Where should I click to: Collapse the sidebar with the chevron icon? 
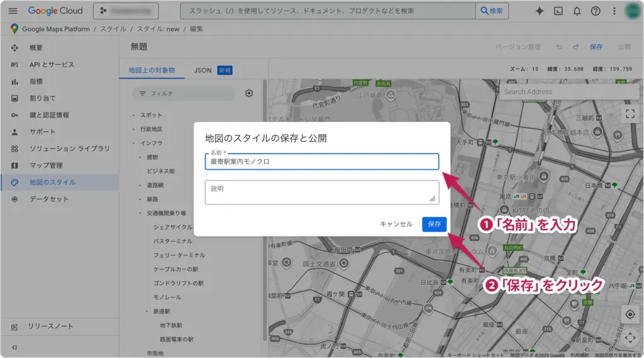coord(14,348)
